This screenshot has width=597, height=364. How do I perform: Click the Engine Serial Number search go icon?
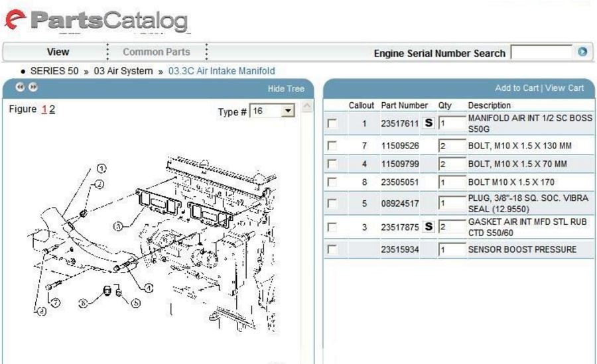[x=582, y=52]
